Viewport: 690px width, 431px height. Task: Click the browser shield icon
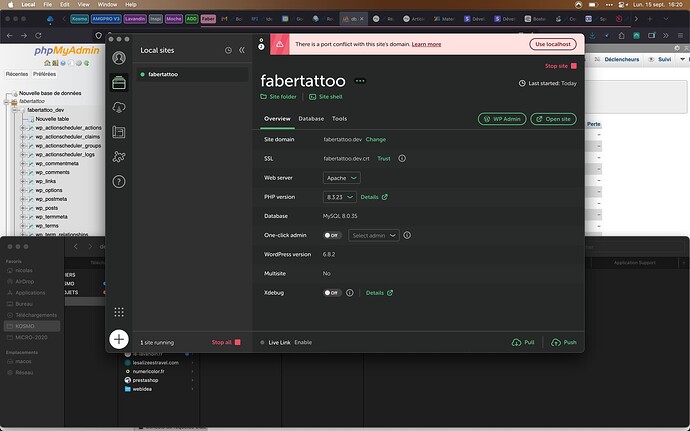point(99,35)
